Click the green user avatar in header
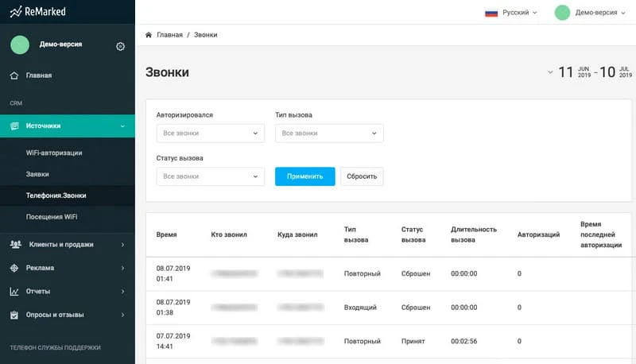636x364 pixels. [562, 12]
